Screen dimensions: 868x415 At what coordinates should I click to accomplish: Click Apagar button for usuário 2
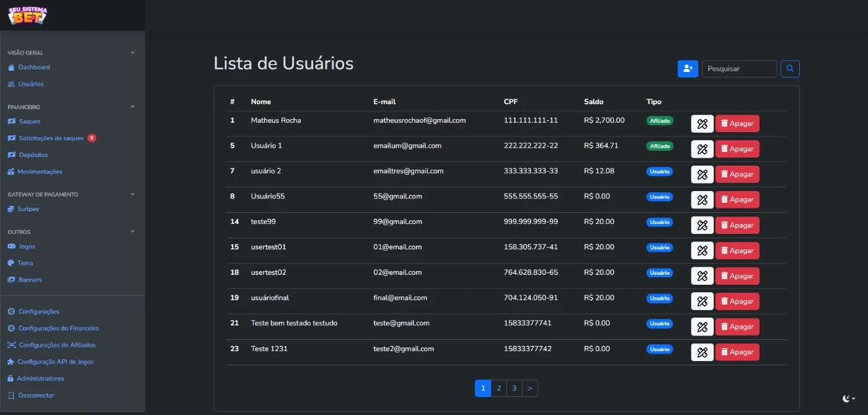tap(737, 174)
